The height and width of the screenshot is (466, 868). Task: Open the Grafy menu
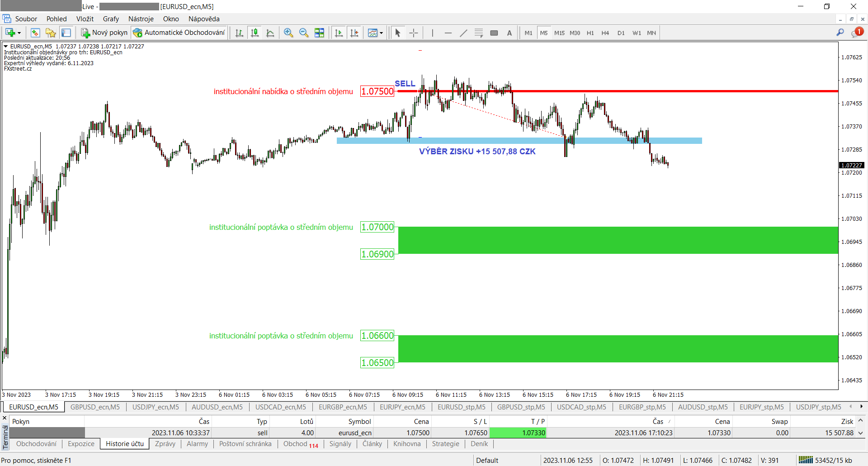point(111,19)
